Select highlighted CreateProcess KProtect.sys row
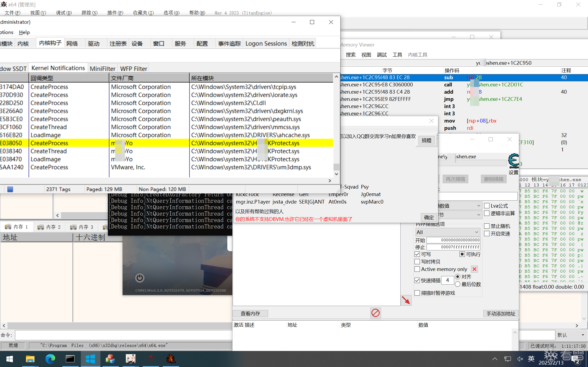 pyautogui.click(x=166, y=143)
